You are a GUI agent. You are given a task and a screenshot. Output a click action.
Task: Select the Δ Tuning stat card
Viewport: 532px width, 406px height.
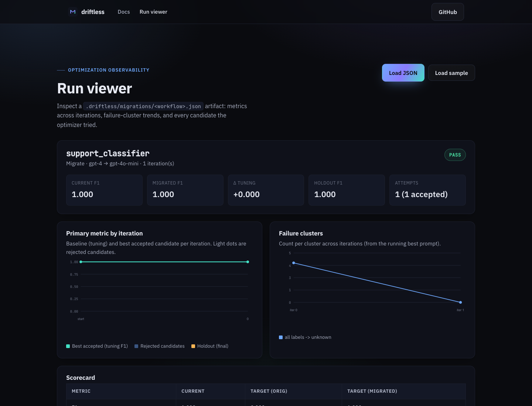click(266, 190)
